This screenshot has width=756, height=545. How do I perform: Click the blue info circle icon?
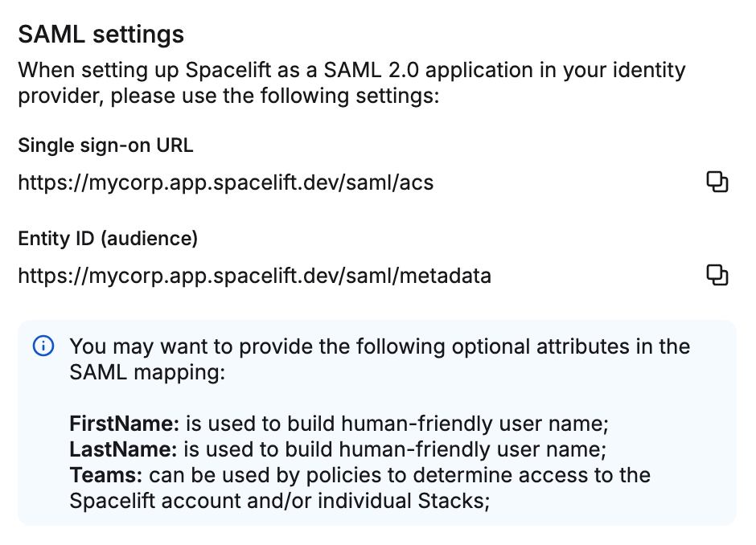[43, 346]
